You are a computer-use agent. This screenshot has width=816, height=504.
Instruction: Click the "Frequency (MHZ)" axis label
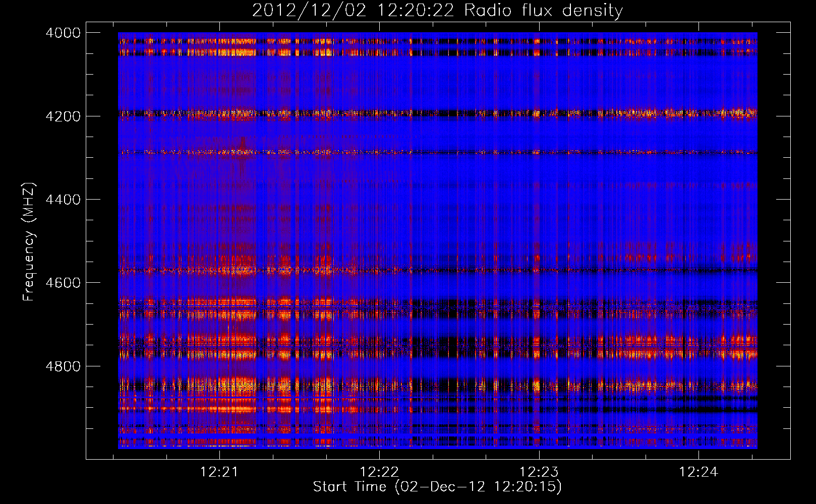tap(29, 242)
